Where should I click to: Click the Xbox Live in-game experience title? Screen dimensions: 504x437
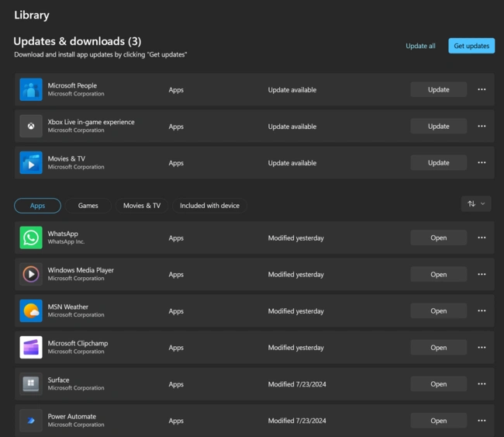(x=91, y=122)
